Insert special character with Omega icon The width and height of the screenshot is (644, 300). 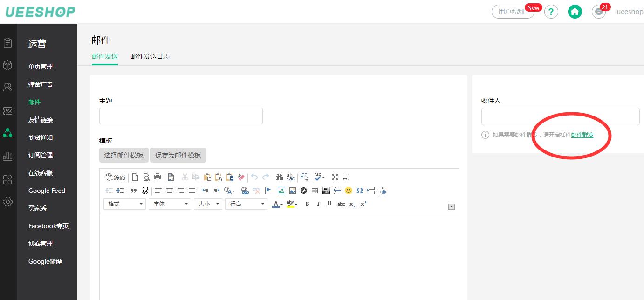coord(360,191)
